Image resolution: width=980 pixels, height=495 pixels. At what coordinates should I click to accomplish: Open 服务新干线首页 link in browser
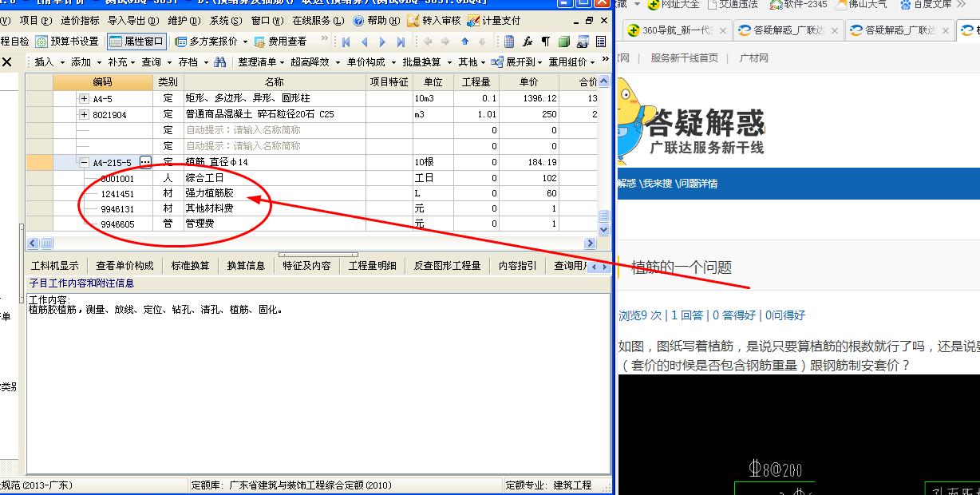click(684, 58)
